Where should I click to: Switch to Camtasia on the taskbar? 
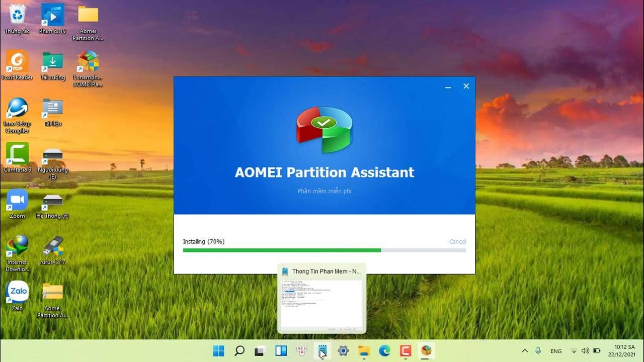tap(406, 351)
